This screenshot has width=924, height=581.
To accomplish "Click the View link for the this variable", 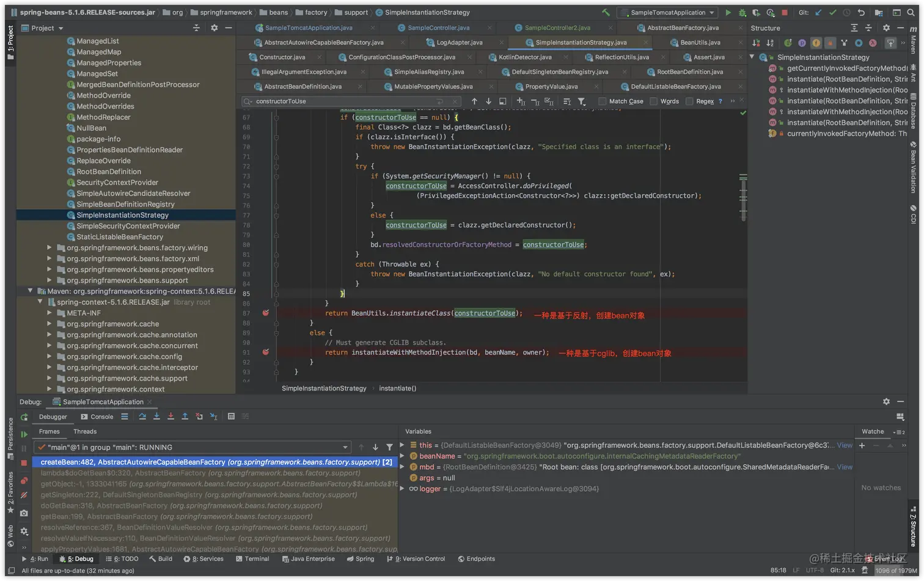I will (845, 445).
